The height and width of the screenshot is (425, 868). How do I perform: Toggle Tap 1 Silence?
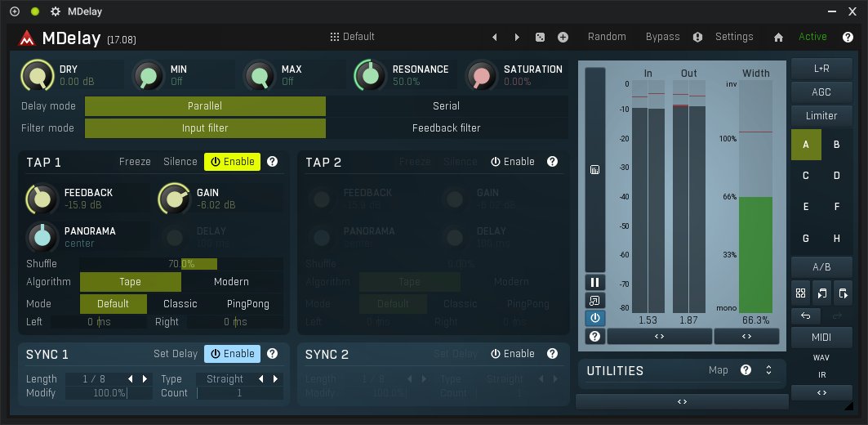pos(180,162)
